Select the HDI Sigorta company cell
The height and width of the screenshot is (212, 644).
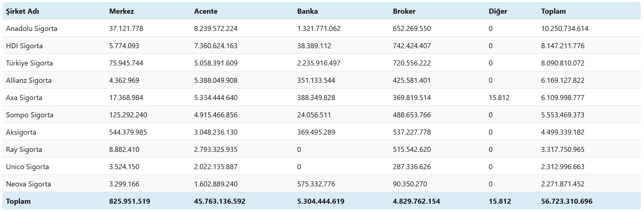[x=24, y=46]
